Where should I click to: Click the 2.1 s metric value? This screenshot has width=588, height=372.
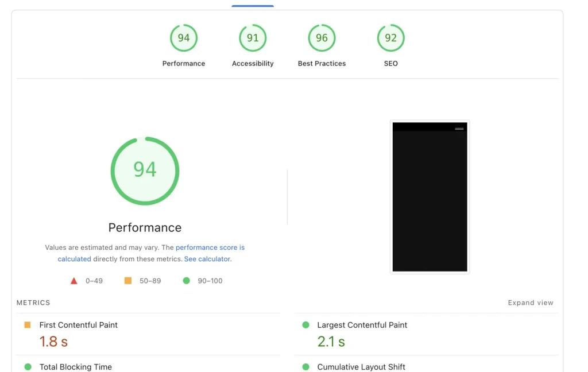[x=331, y=342]
